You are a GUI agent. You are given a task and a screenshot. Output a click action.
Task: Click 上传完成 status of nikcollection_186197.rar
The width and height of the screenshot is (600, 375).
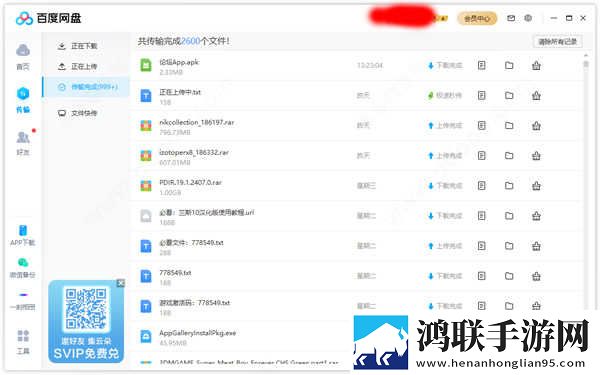[445, 126]
